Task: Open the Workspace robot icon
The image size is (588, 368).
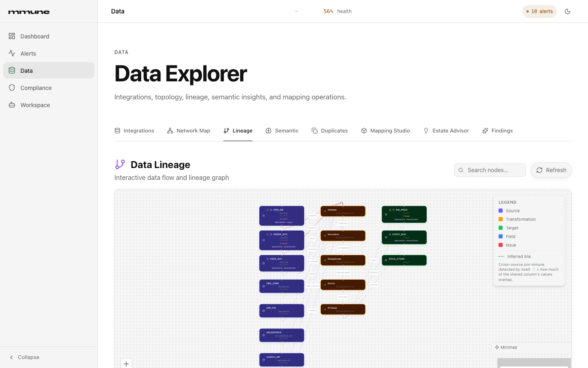Action: tap(12, 105)
